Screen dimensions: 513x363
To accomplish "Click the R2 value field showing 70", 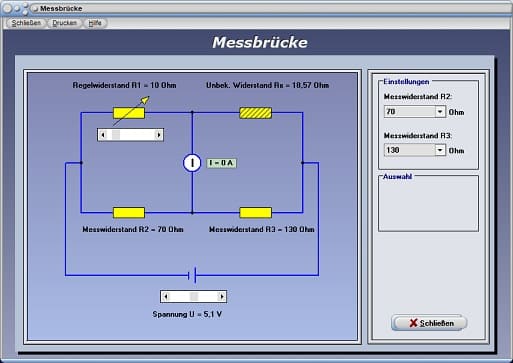I will point(410,112).
